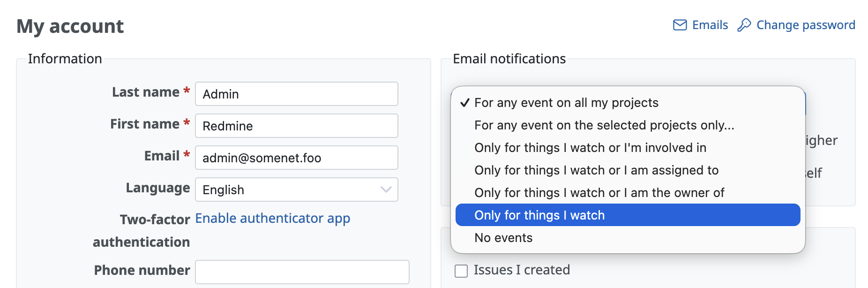Click the envelope icon beside Emails

pos(680,25)
